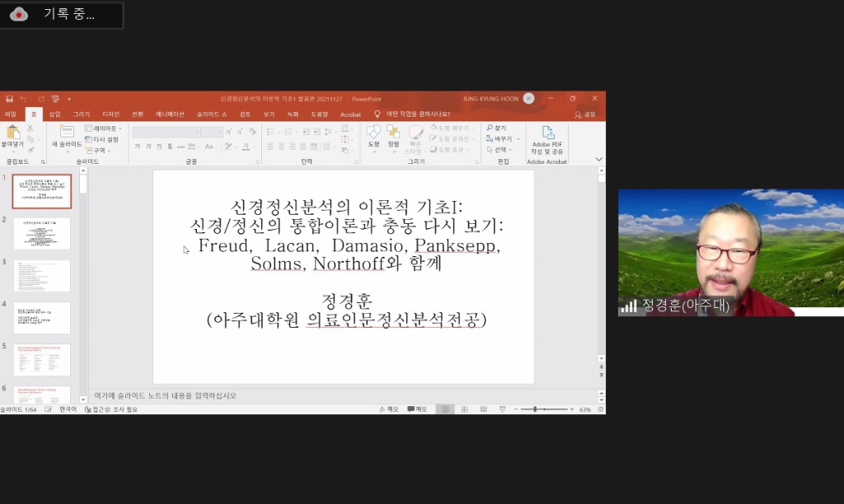Click the 붙여넣기 (Paste) clipboard icon

[x=13, y=133]
